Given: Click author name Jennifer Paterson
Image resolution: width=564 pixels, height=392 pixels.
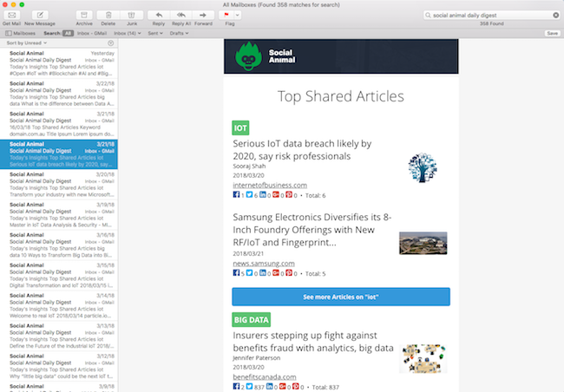Looking at the screenshot, I should click(257, 358).
